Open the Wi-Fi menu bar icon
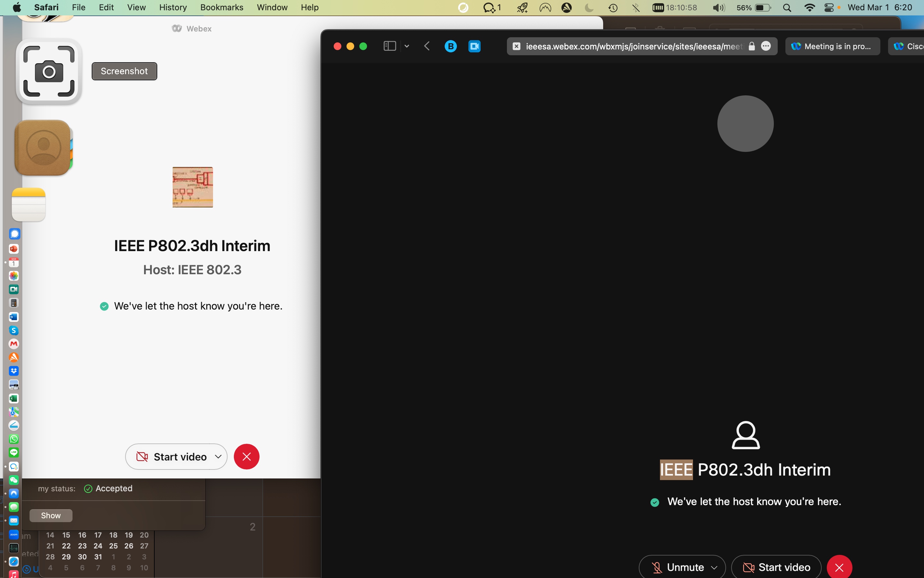 (x=809, y=8)
